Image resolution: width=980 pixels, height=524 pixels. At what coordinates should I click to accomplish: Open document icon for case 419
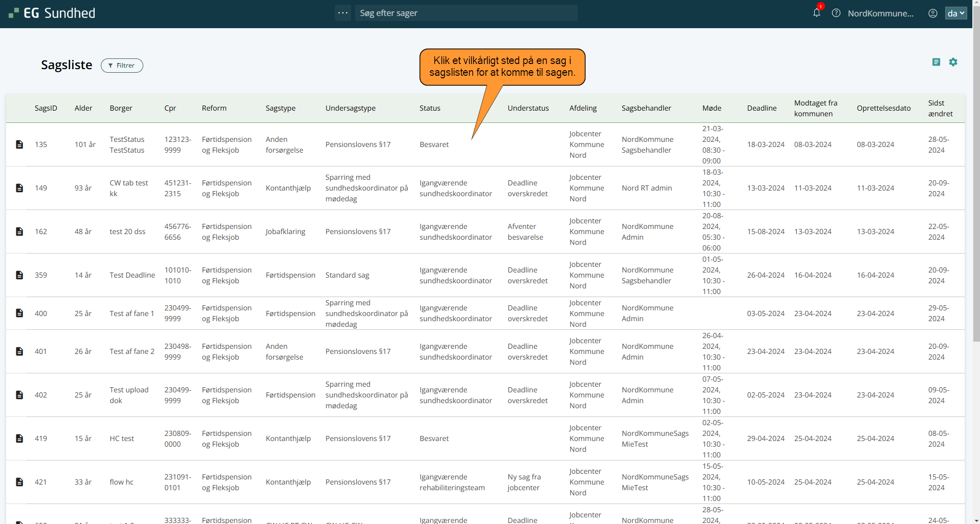pyautogui.click(x=19, y=438)
